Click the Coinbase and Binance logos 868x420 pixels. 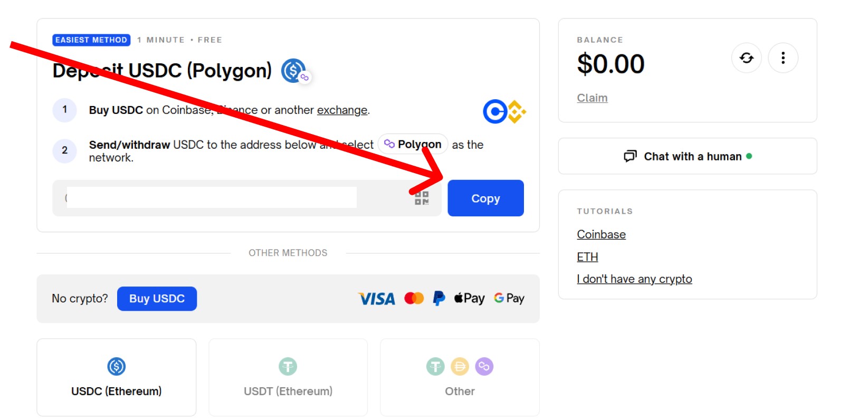(504, 111)
